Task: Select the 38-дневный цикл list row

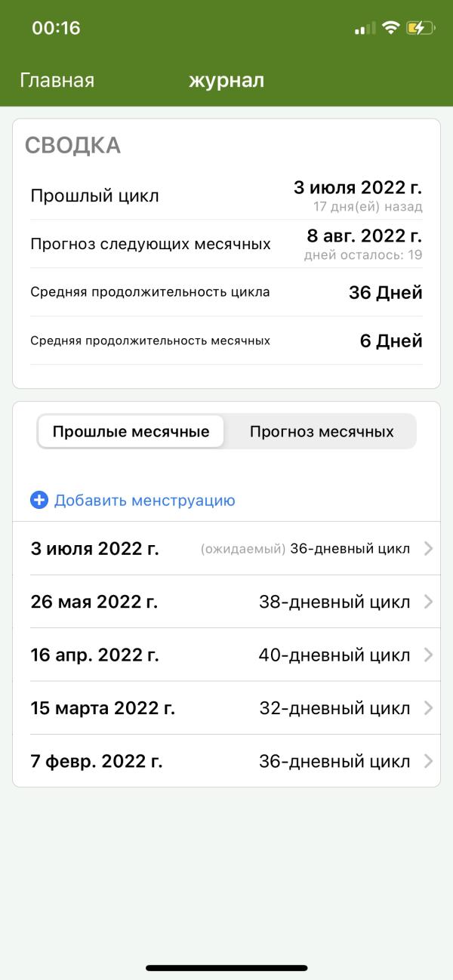Action: click(226, 601)
